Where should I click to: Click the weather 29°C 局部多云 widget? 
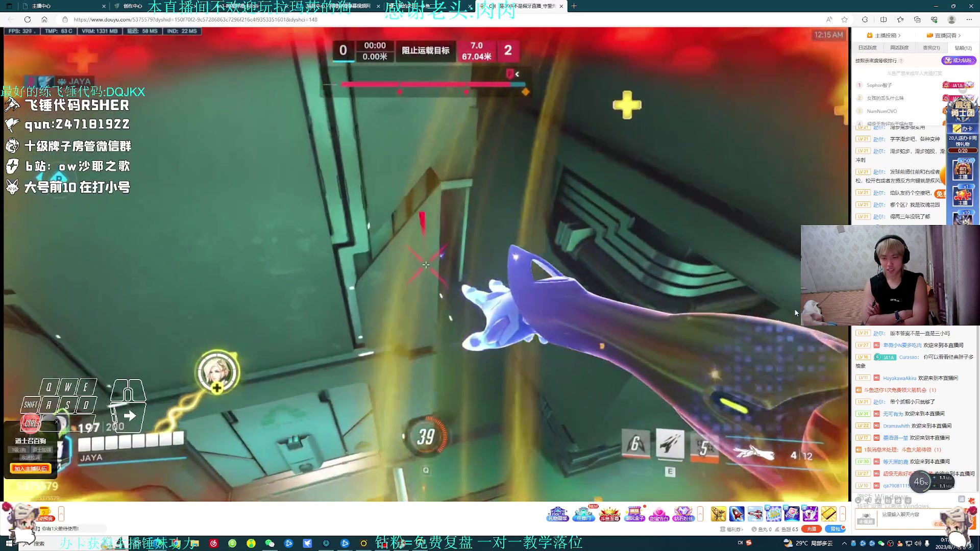tap(808, 543)
